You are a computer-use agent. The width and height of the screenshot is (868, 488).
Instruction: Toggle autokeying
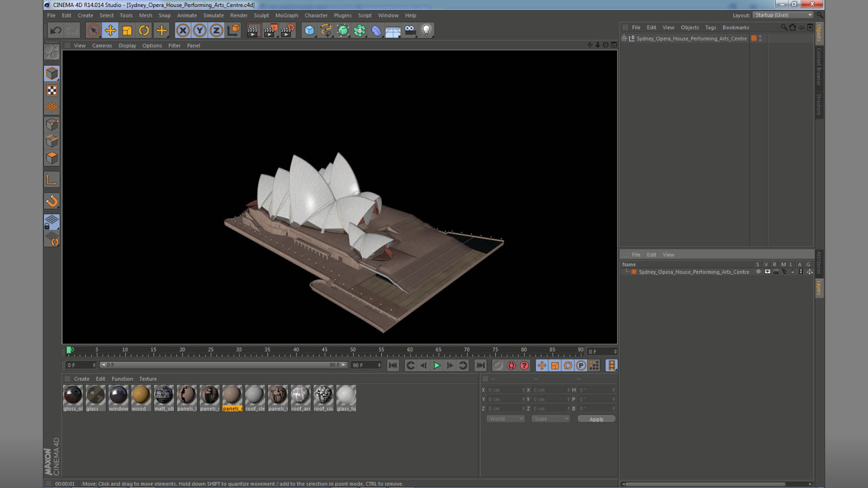pos(511,365)
